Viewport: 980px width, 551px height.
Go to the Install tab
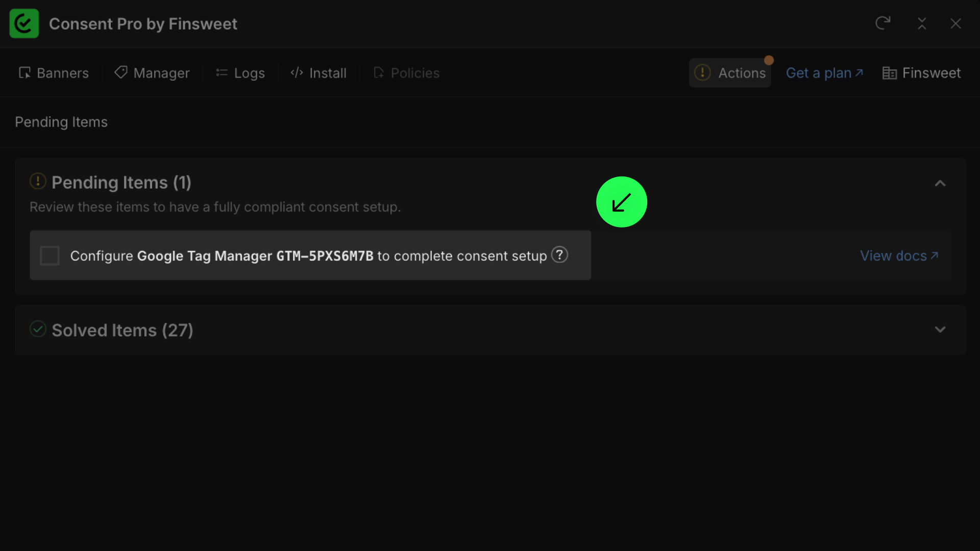point(318,73)
